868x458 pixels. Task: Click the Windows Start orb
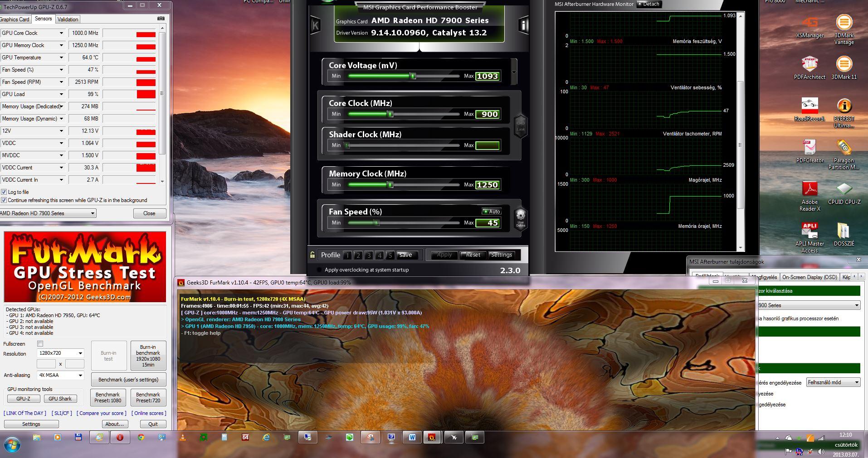click(x=12, y=444)
